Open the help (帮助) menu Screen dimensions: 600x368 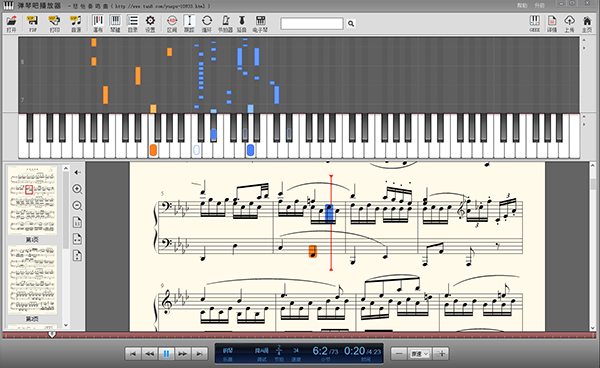[x=522, y=5]
